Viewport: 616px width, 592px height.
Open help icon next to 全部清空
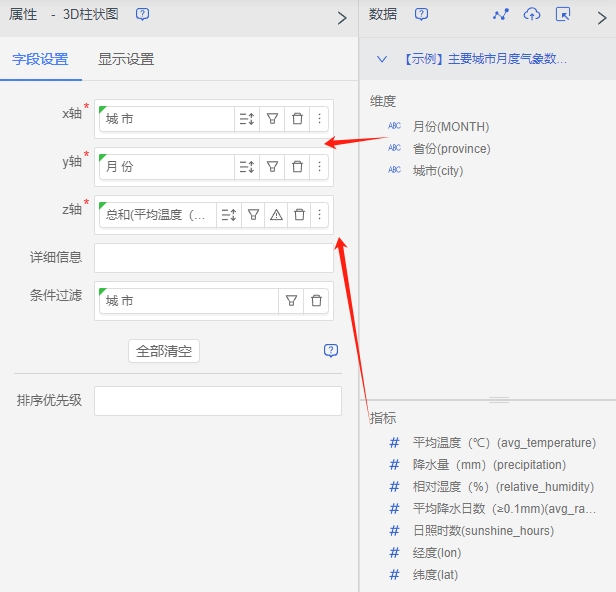point(331,351)
